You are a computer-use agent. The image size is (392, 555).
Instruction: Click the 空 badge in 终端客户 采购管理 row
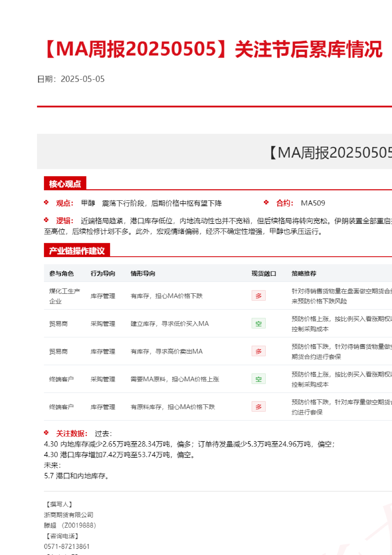pos(258,379)
